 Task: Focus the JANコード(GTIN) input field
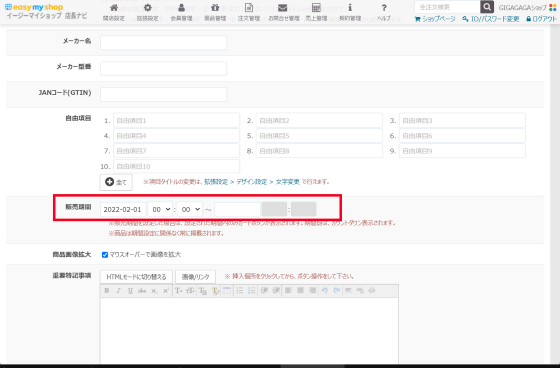[163, 94]
